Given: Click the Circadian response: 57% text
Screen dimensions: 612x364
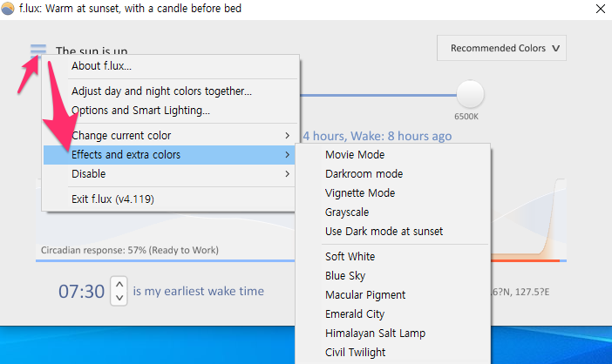Looking at the screenshot, I should coord(130,250).
